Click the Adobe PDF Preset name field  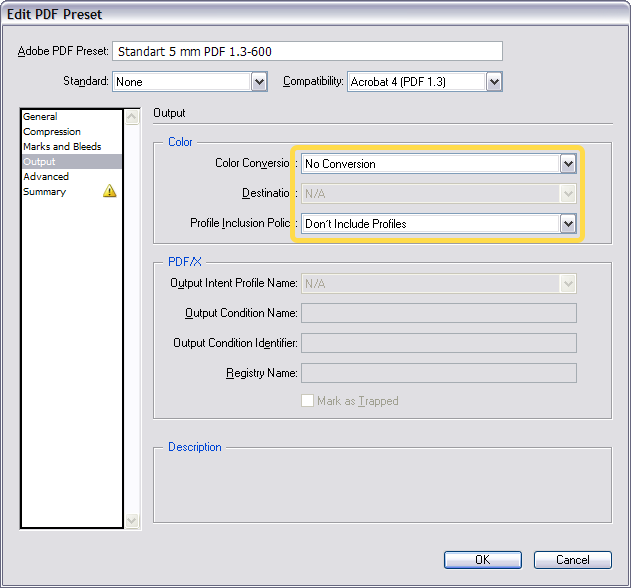(x=307, y=51)
